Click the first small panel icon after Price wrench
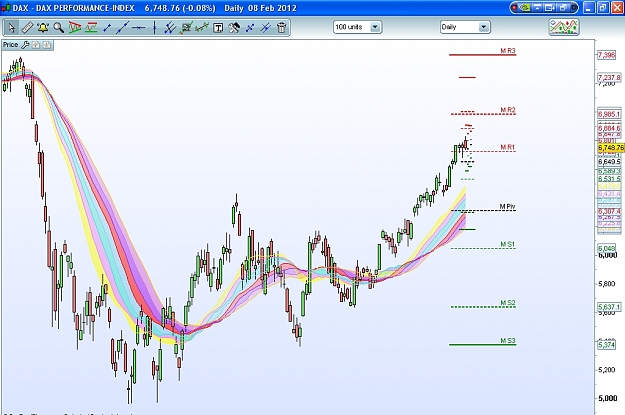625x415 pixels. click(x=36, y=45)
